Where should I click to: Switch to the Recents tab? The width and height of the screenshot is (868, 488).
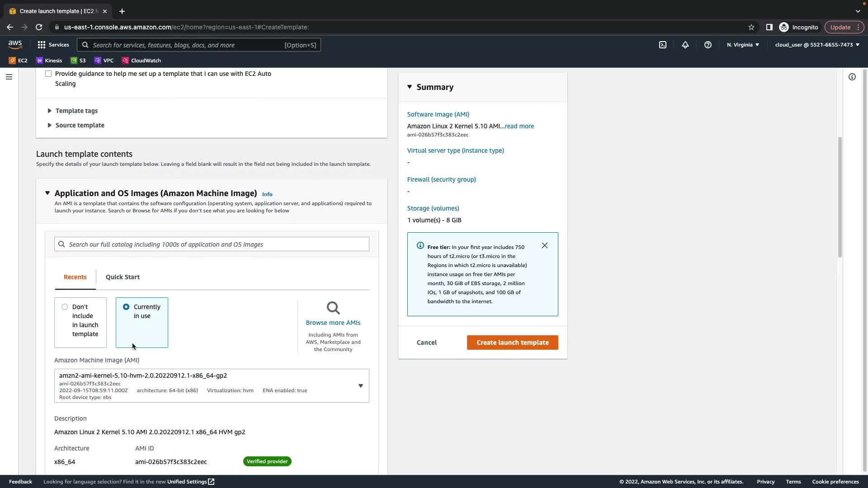(x=75, y=277)
